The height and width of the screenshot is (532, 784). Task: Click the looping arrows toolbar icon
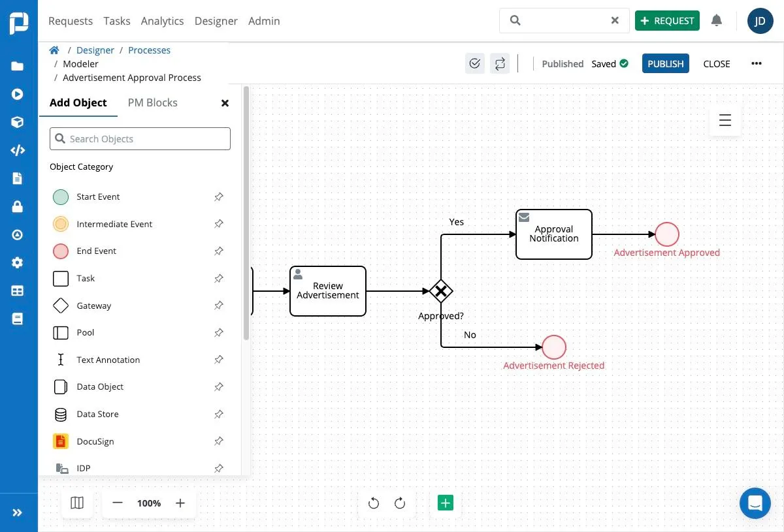tap(500, 63)
